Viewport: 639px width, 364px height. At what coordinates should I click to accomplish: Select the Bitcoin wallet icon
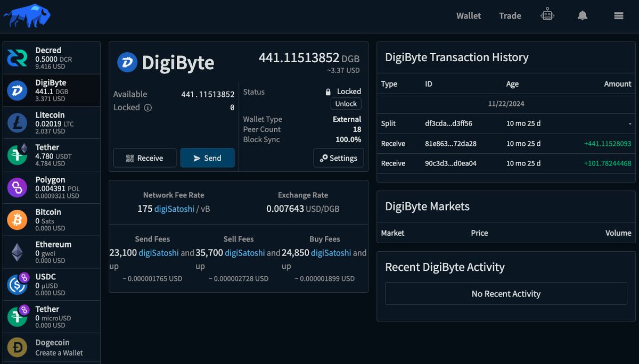(x=17, y=220)
